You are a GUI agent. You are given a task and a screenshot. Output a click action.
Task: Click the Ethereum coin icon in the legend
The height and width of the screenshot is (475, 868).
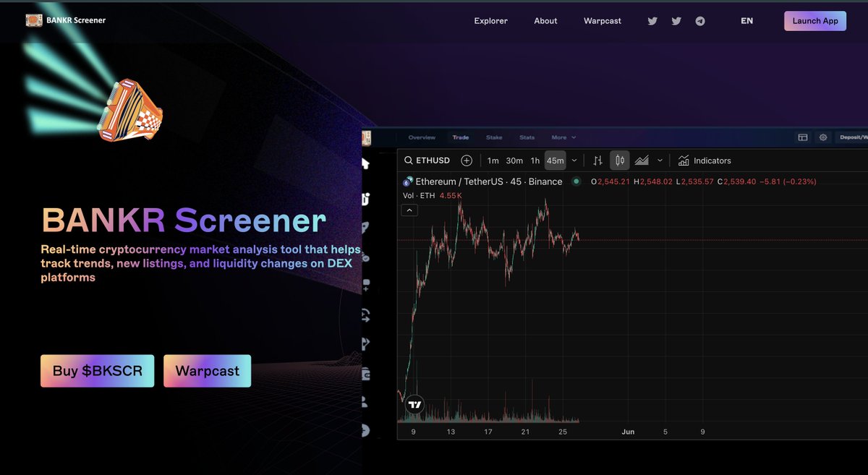(x=409, y=181)
